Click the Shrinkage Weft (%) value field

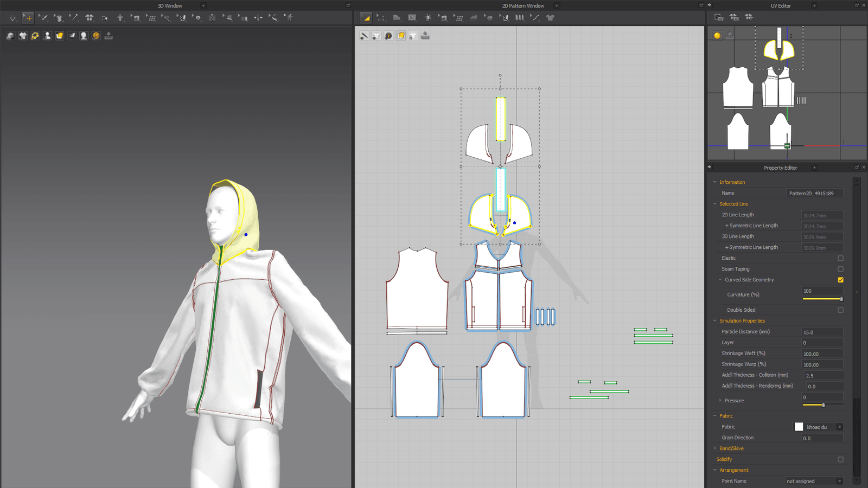822,354
